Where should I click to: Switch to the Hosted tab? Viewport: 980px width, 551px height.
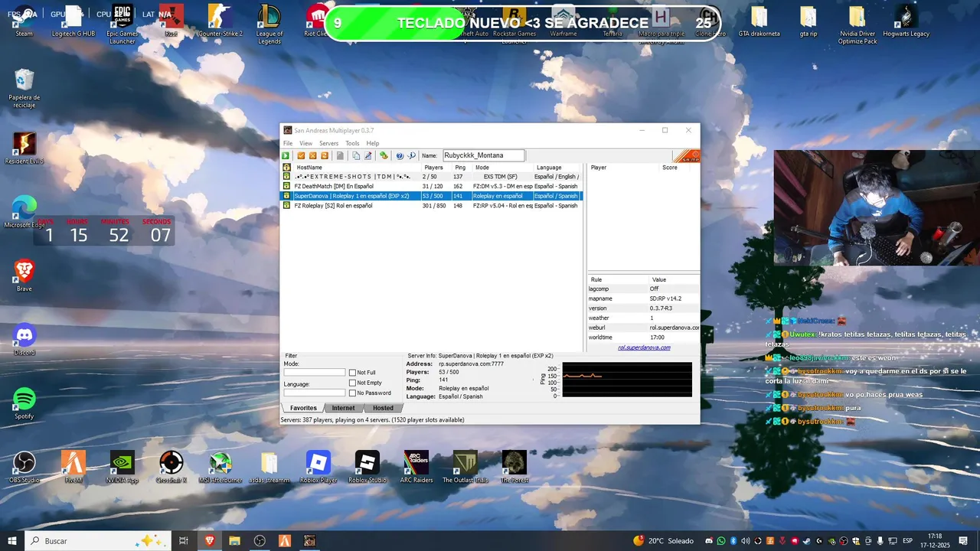pos(383,408)
